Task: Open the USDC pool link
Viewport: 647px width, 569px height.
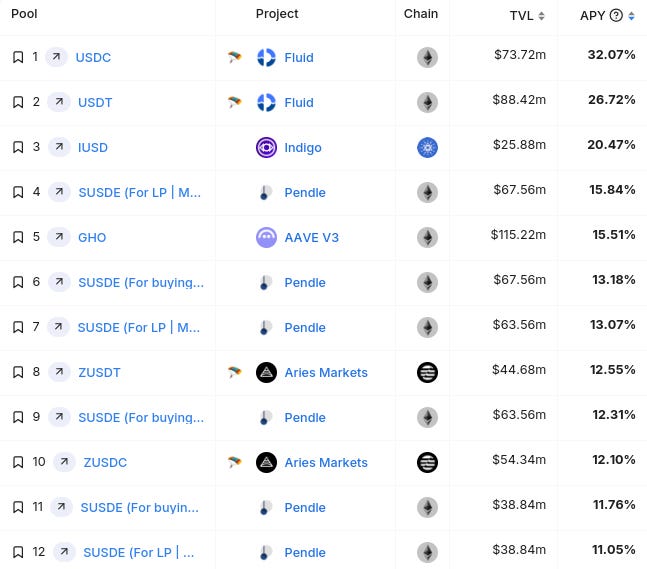Action: click(x=93, y=57)
